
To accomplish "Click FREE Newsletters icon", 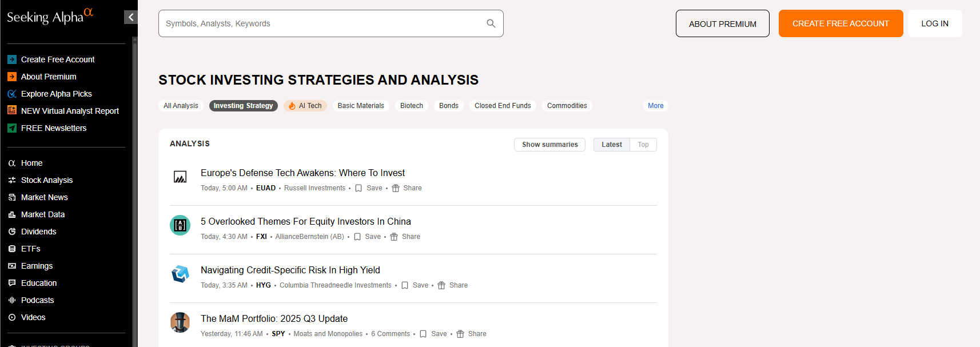I will 12,128.
